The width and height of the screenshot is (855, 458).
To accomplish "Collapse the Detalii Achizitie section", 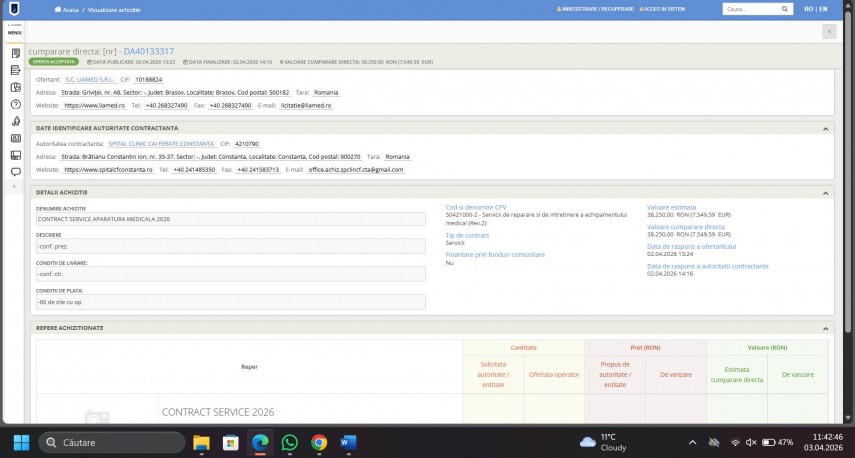I will (825, 192).
